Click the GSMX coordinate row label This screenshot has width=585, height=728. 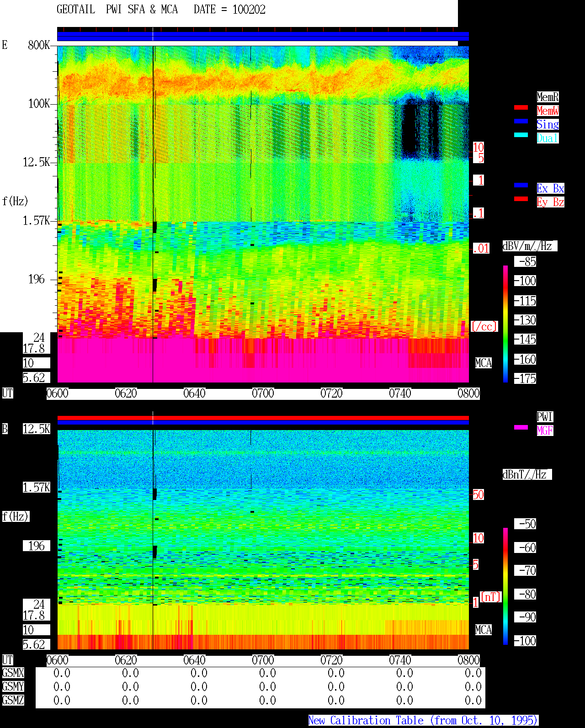click(13, 673)
